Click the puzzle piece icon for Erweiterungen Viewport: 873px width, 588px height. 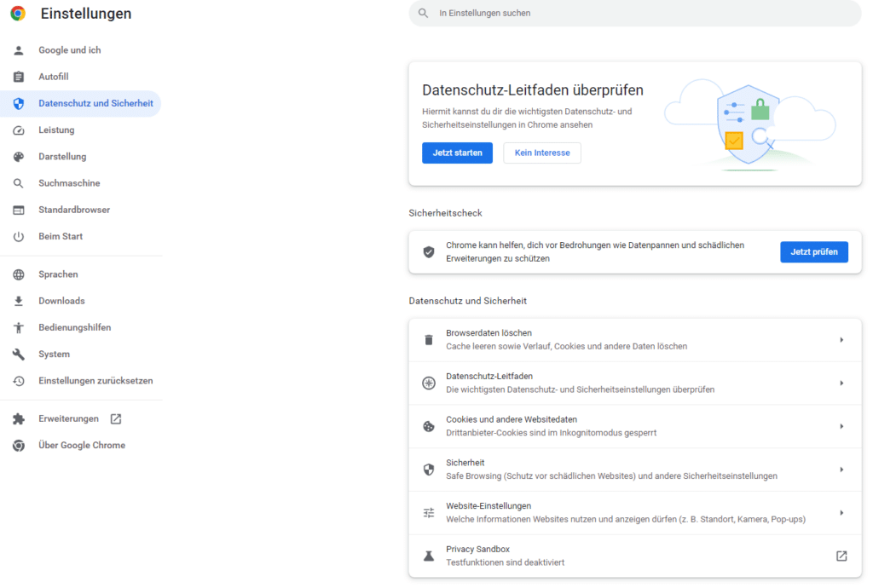point(19,419)
